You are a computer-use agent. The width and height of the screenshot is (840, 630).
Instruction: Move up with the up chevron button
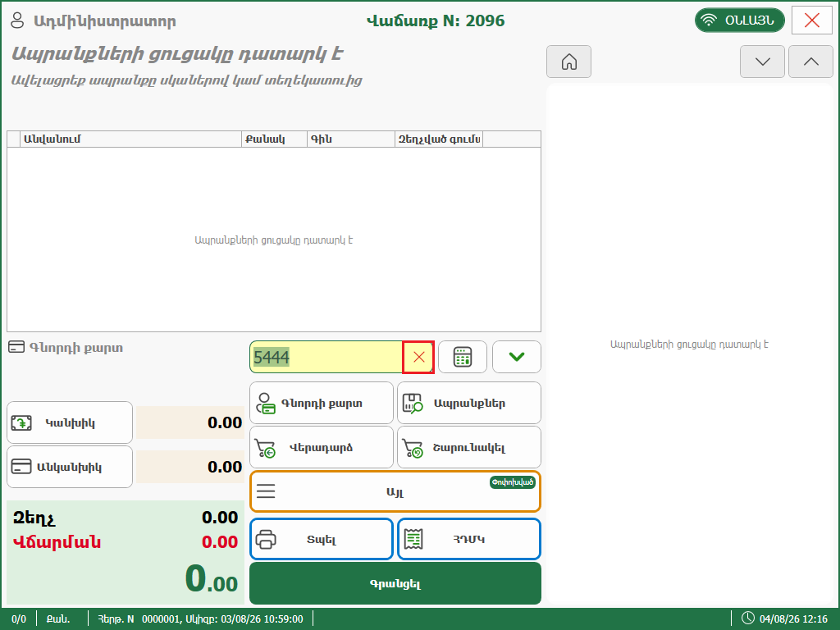point(811,62)
